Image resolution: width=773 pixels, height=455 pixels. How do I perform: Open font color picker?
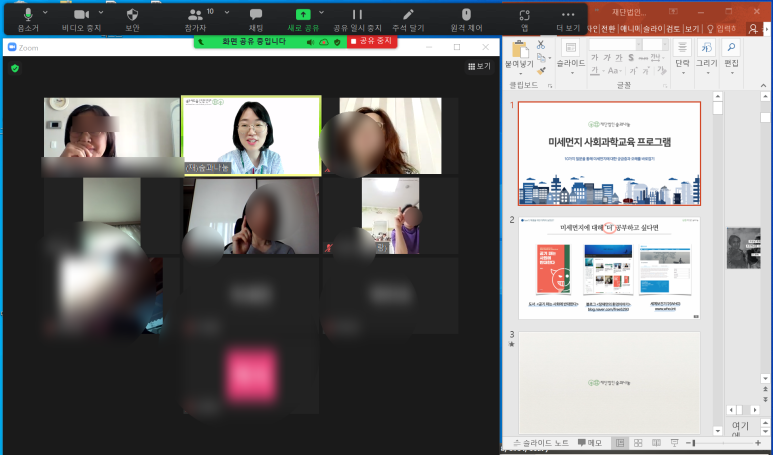click(x=595, y=71)
